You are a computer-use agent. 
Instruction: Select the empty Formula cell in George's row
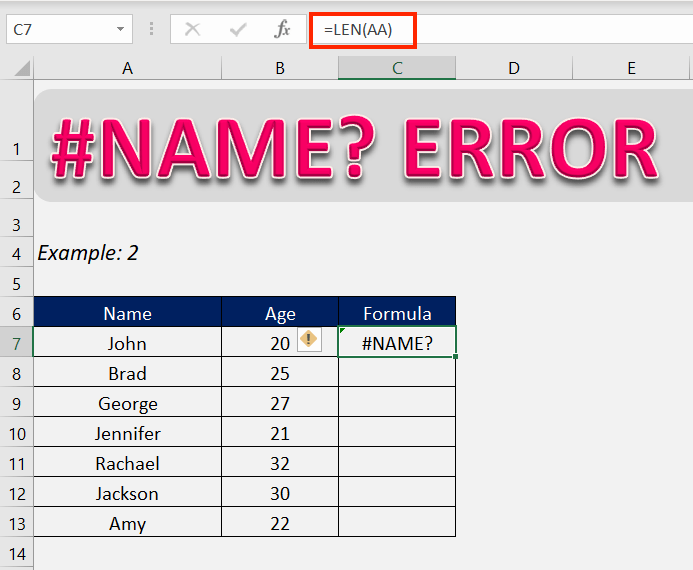pos(397,402)
